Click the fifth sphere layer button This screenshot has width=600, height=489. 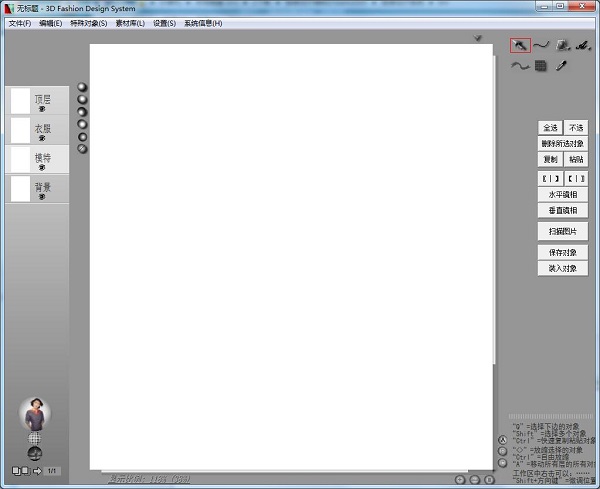pyautogui.click(x=82, y=137)
